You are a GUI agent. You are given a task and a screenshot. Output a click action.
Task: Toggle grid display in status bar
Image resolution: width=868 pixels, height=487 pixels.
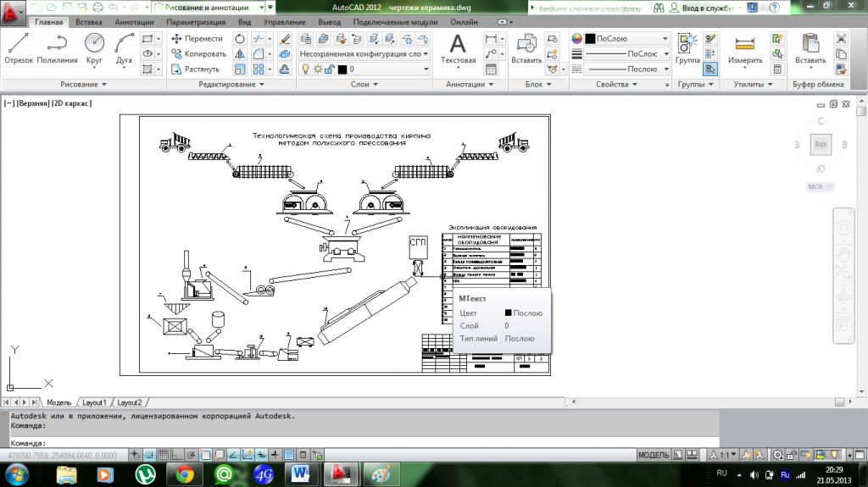point(164,455)
